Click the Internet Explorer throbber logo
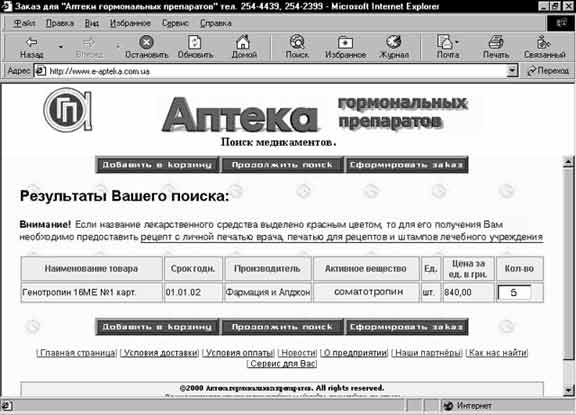Image resolution: width=576 pixels, height=415 pixels. pos(561,23)
